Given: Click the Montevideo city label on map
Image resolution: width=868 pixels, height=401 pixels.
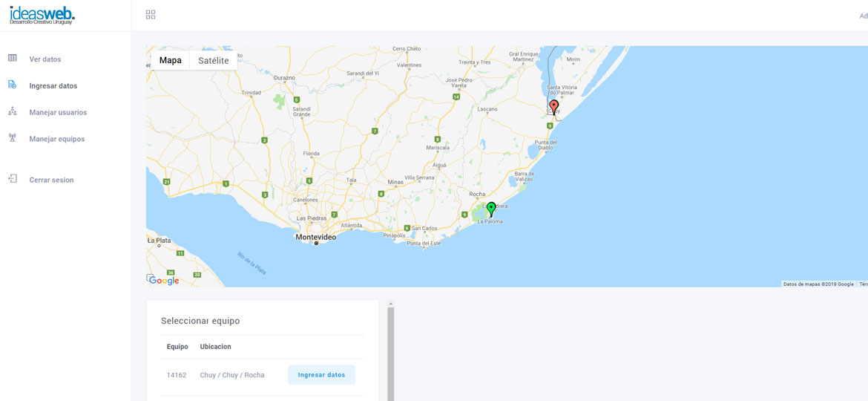Looking at the screenshot, I should point(316,238).
